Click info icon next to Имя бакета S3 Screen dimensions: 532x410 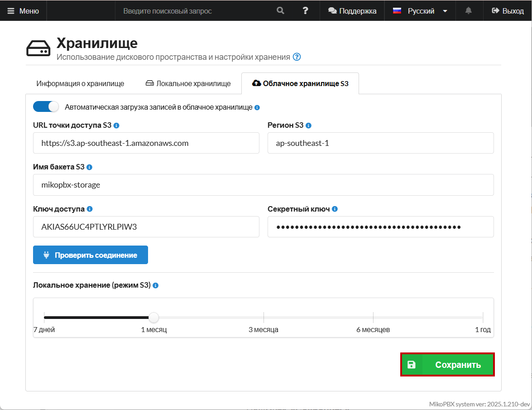pos(89,167)
